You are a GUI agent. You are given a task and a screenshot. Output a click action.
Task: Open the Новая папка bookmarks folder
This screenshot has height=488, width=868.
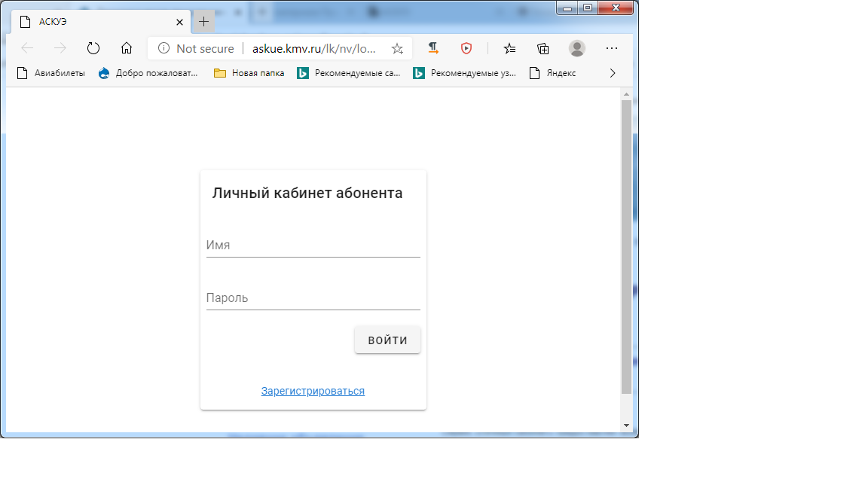point(249,73)
